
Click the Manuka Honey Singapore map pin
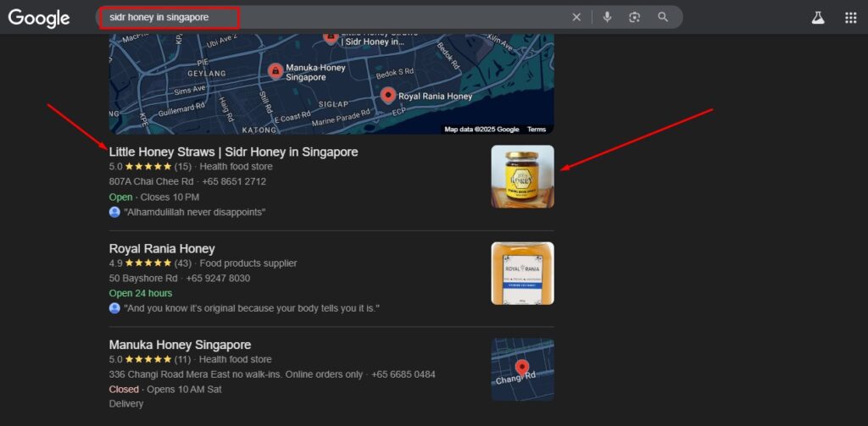(275, 71)
